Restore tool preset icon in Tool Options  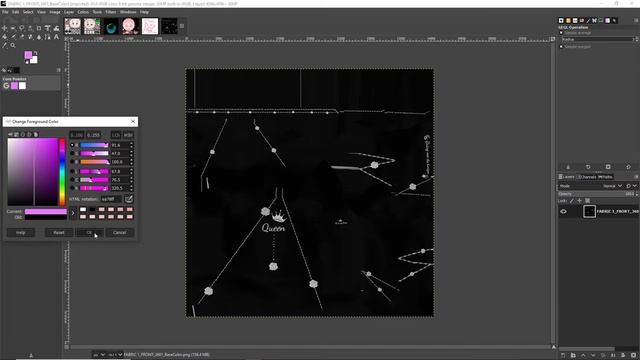click(588, 167)
